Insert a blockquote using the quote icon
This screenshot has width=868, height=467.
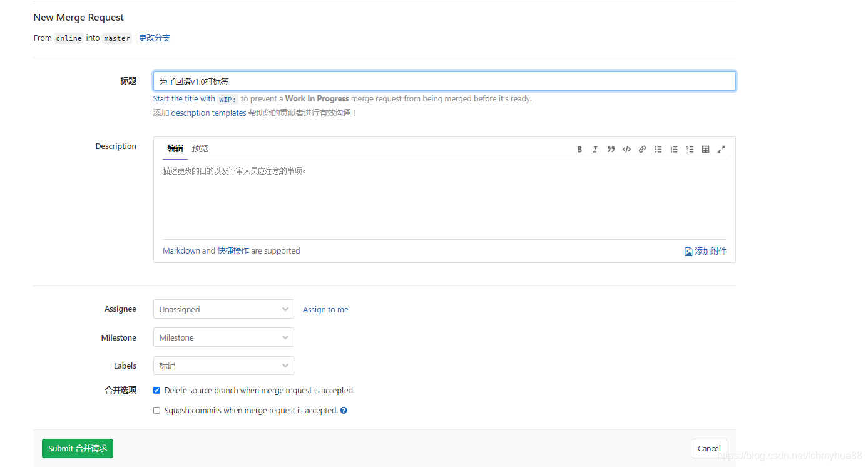click(x=611, y=149)
